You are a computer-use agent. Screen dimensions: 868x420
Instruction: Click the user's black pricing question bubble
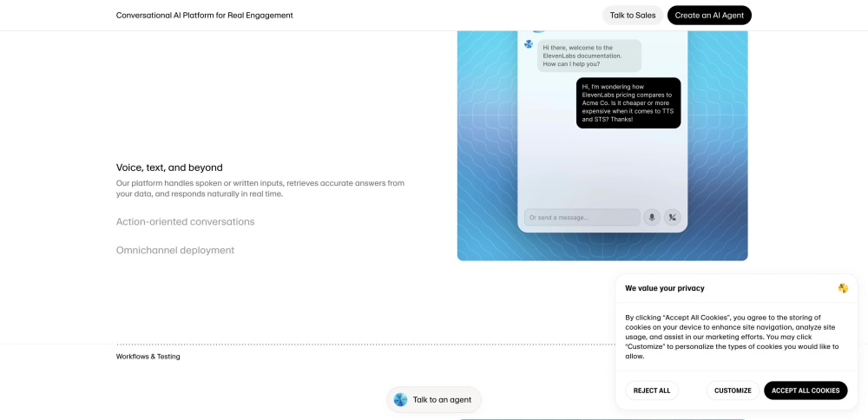(x=628, y=103)
